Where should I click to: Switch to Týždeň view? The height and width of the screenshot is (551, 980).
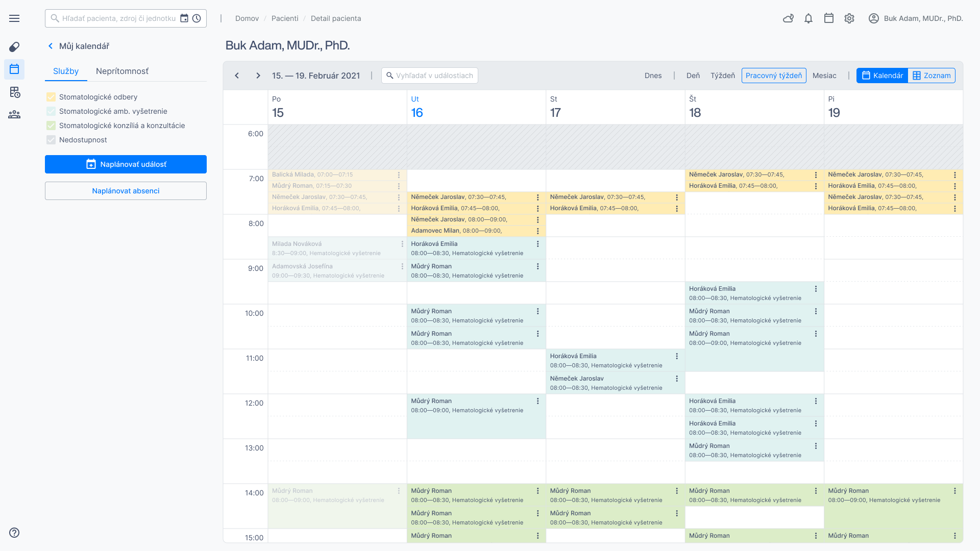click(x=723, y=76)
